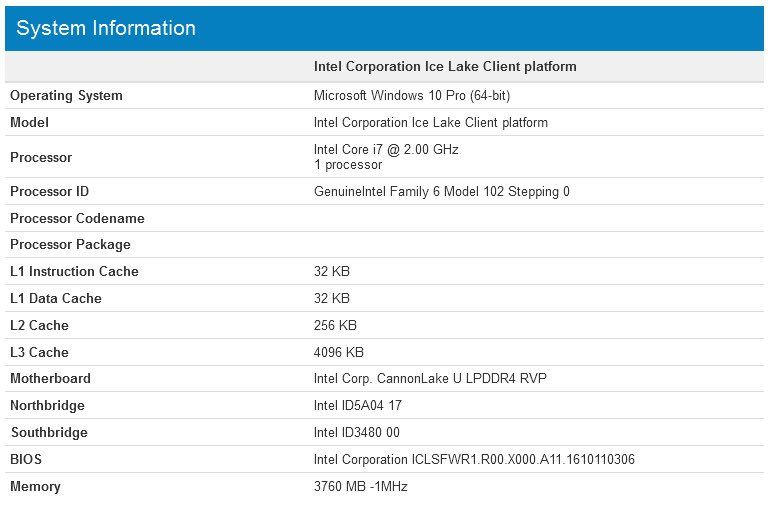The image size is (774, 511).
Task: Click the Motherboard label
Action: pyautogui.click(x=50, y=378)
